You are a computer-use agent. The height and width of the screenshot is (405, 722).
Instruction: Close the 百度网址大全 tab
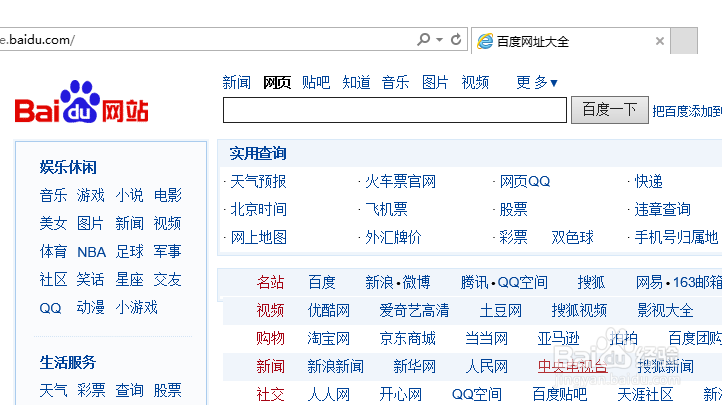coord(659,41)
